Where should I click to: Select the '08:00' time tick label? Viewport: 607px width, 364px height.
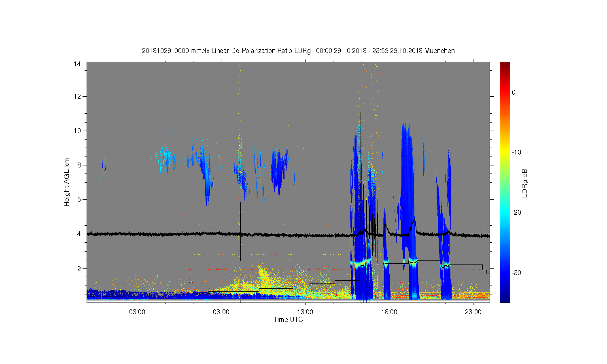coord(221,312)
